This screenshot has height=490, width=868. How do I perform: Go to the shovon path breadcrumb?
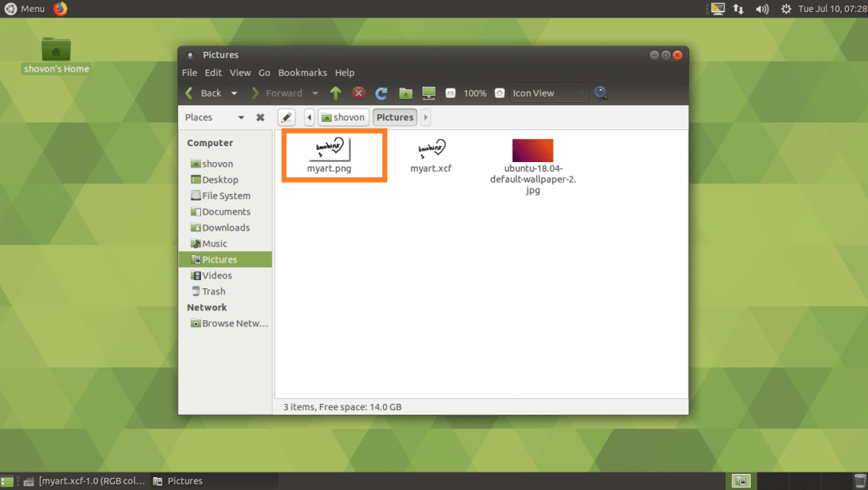pos(343,117)
